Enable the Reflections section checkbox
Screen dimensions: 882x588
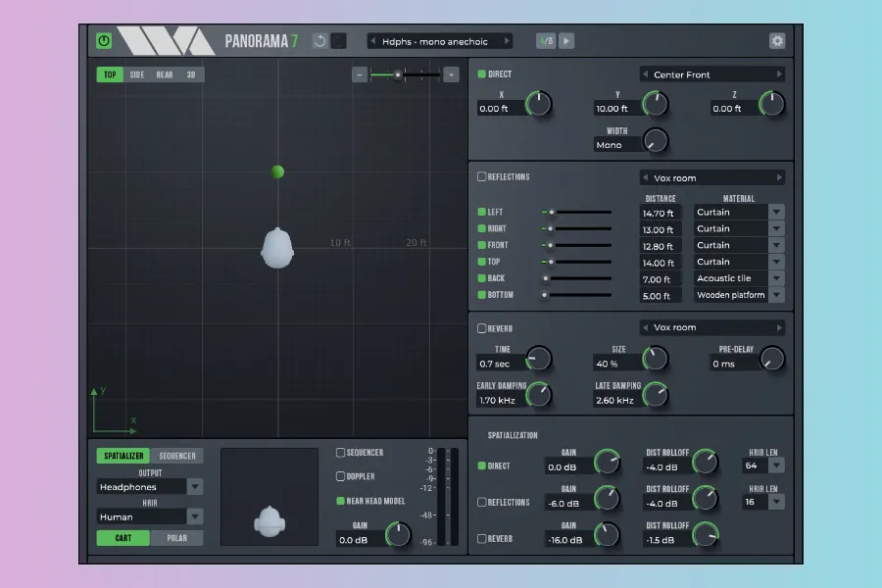pyautogui.click(x=481, y=177)
